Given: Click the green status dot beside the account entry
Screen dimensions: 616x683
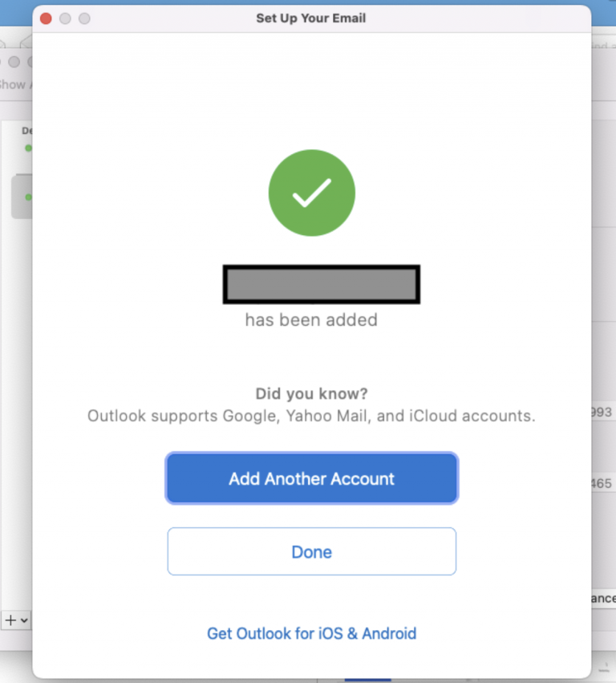Looking at the screenshot, I should 28,196.
